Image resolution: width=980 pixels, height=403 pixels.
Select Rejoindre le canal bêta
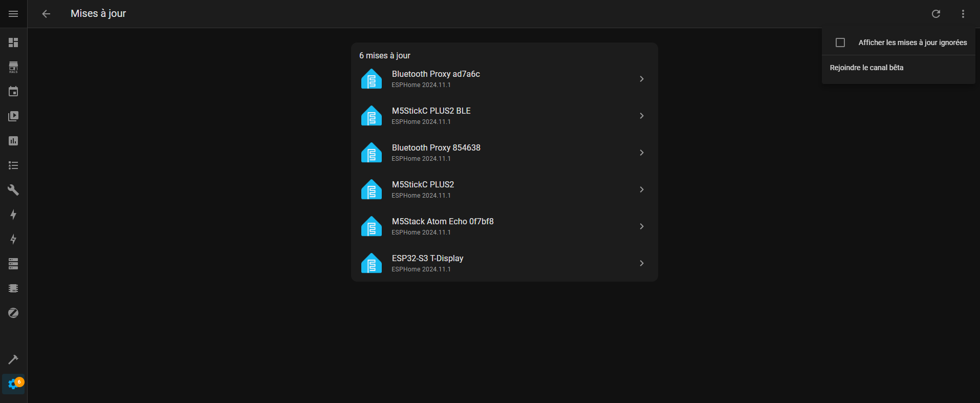point(898,68)
